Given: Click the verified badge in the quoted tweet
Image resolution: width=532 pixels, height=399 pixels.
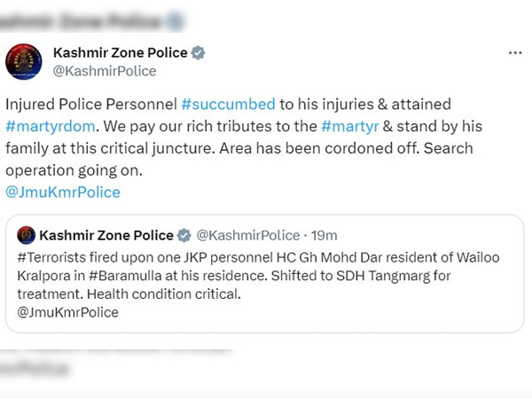Looking at the screenshot, I should click(x=184, y=235).
